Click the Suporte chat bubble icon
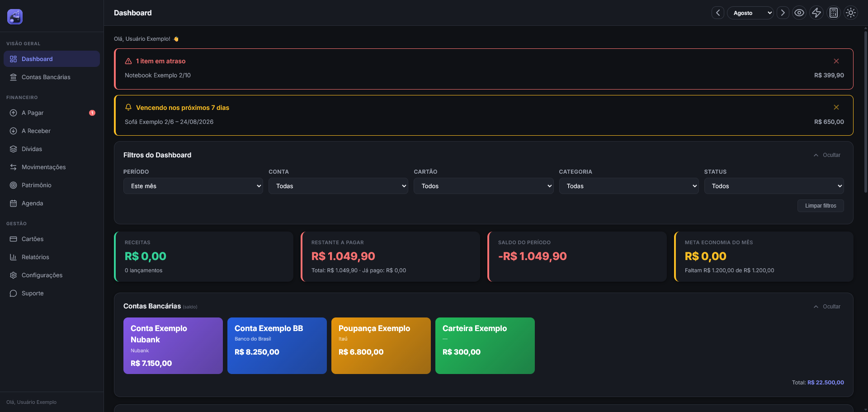Screen dimensions: 868x412 14,293
